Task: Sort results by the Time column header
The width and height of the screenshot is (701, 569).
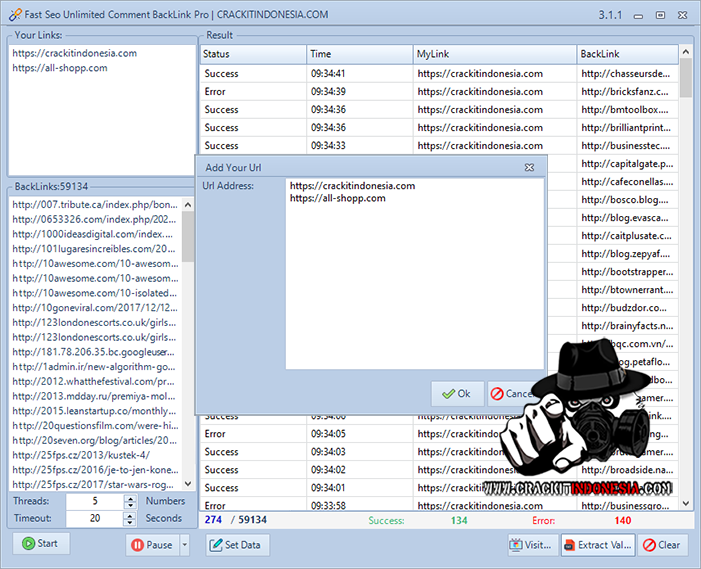Action: pyautogui.click(x=360, y=54)
